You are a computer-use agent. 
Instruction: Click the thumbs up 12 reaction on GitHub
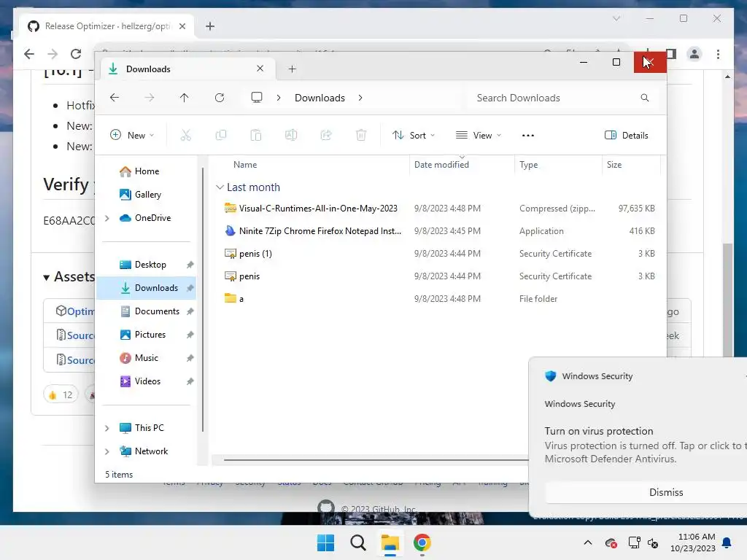click(x=61, y=394)
